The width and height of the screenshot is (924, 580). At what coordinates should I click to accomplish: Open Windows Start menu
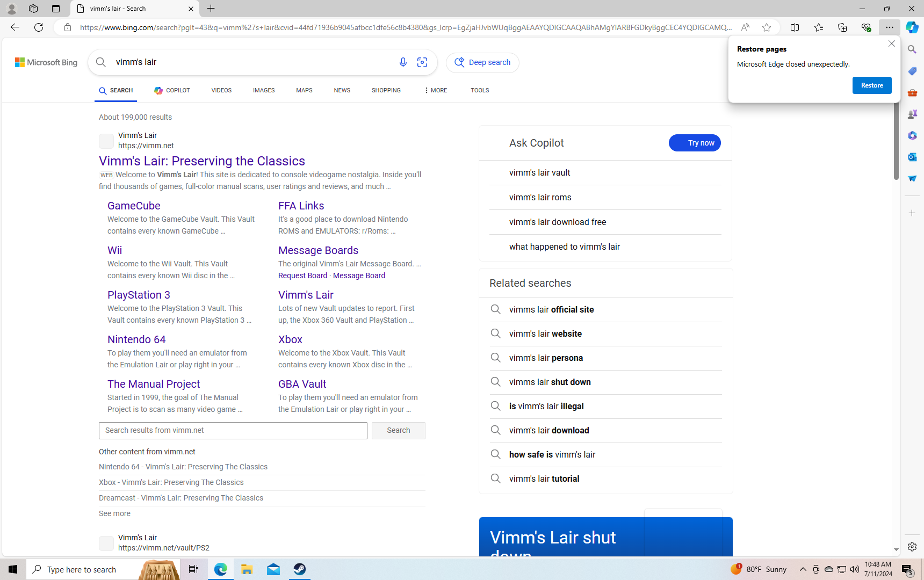[13, 569]
